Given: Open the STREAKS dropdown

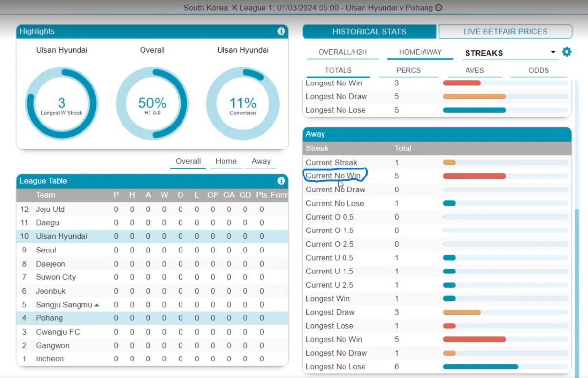Looking at the screenshot, I should click(x=510, y=53).
